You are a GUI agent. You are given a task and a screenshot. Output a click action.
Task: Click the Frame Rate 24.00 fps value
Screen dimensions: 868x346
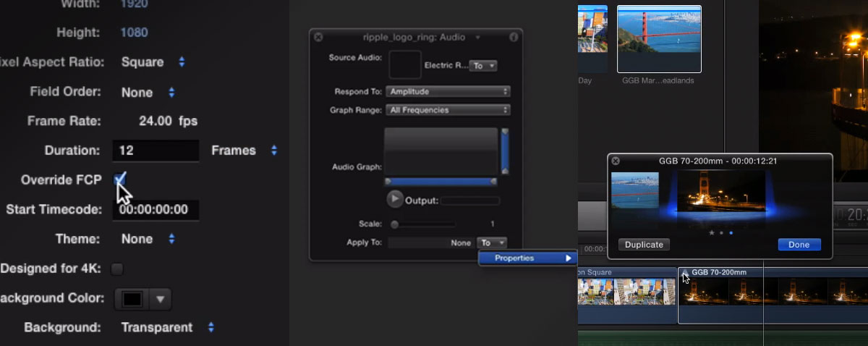[x=168, y=121]
